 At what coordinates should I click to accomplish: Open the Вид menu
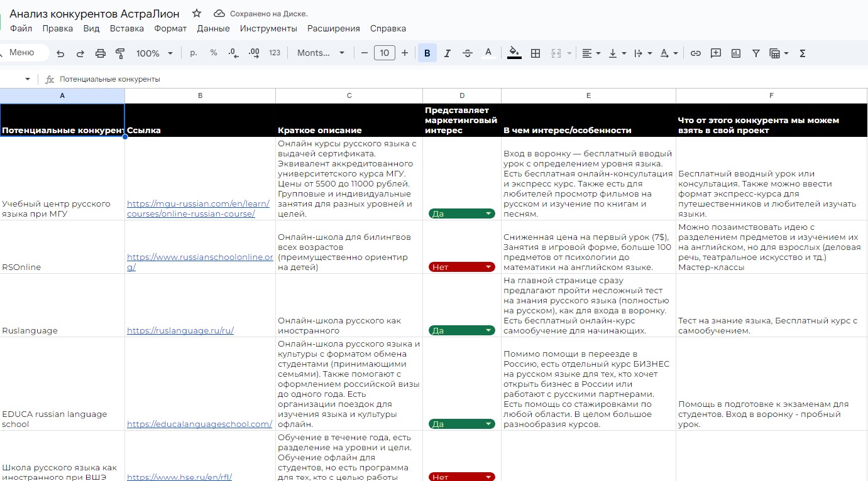[x=92, y=28]
